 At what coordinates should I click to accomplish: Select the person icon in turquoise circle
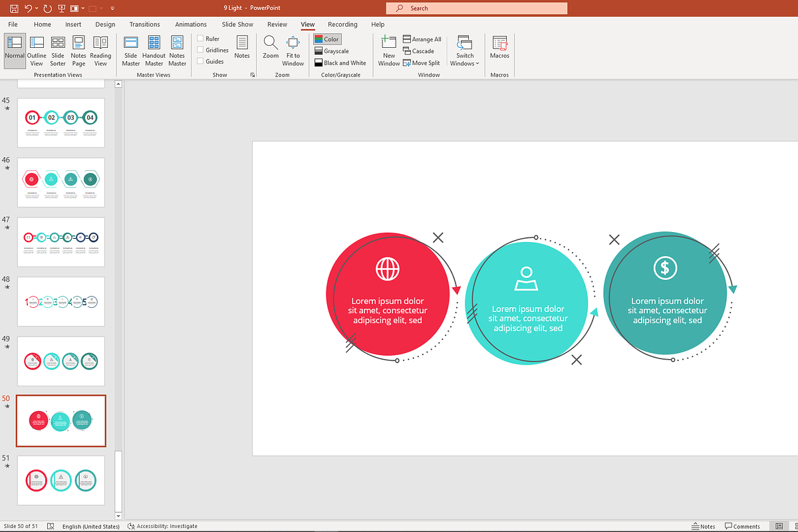526,279
